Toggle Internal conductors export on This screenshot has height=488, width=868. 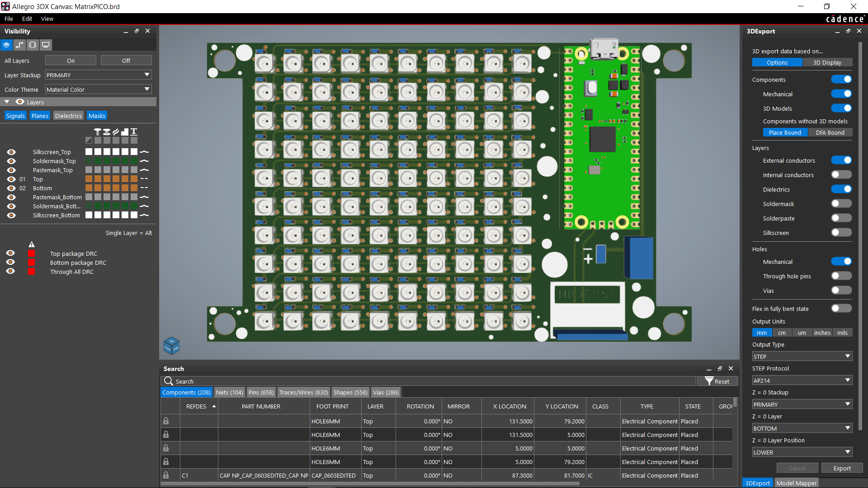tap(841, 174)
